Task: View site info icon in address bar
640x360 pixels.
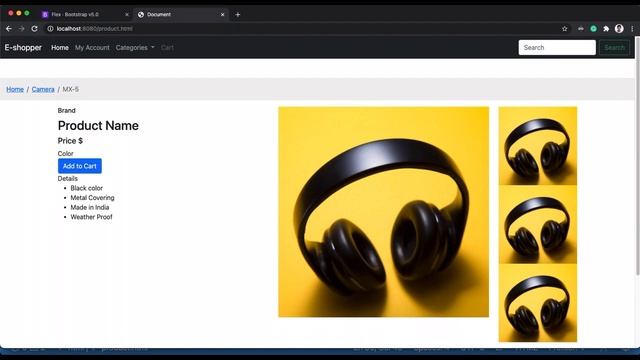Action: tap(50, 29)
